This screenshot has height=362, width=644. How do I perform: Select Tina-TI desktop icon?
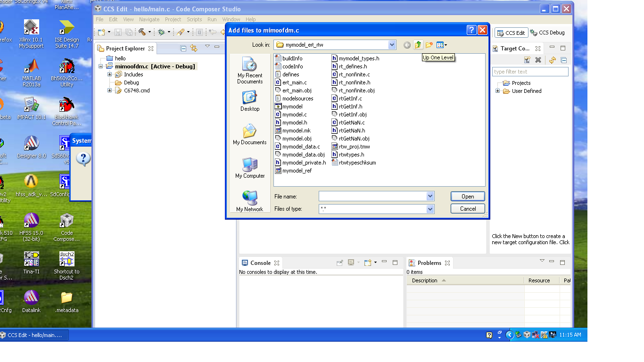pos(32,263)
